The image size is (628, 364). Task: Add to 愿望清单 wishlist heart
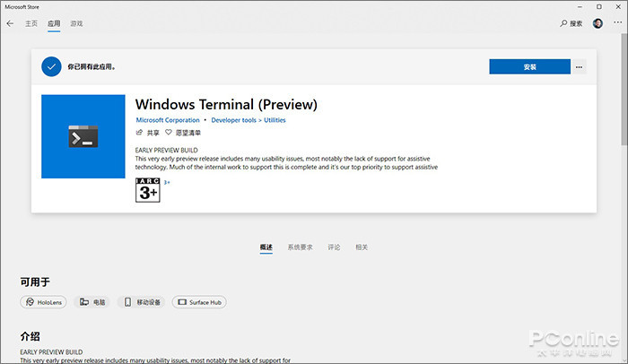click(169, 133)
